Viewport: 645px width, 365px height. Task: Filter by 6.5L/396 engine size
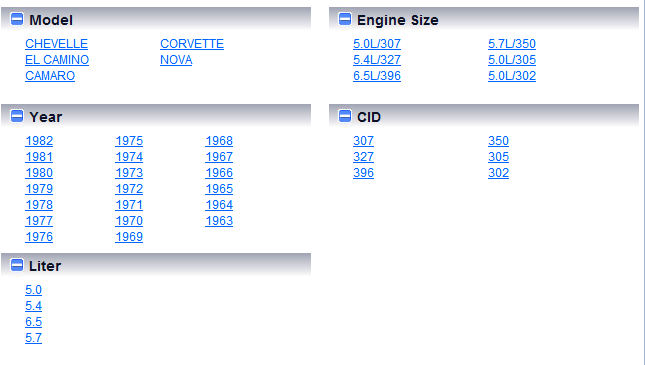point(377,76)
